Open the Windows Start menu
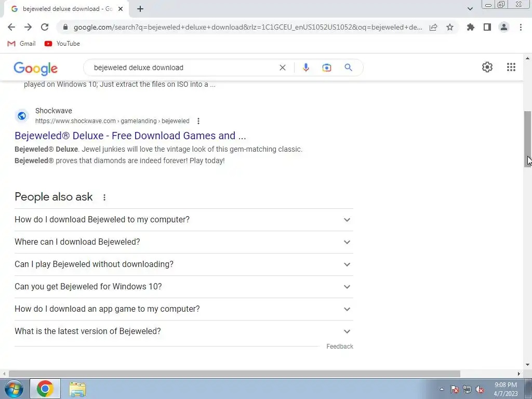Image resolution: width=532 pixels, height=399 pixels. pyautogui.click(x=14, y=389)
